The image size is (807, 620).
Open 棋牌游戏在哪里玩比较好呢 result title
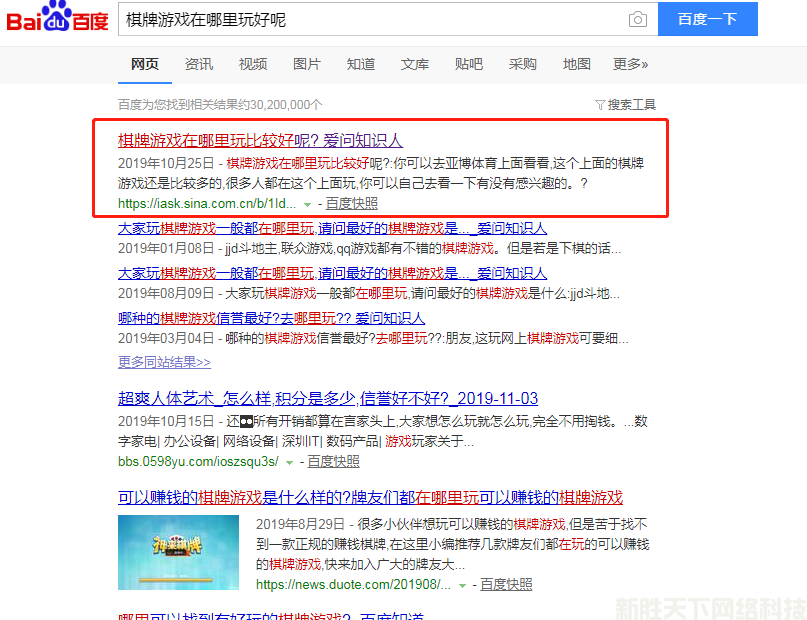point(260,140)
